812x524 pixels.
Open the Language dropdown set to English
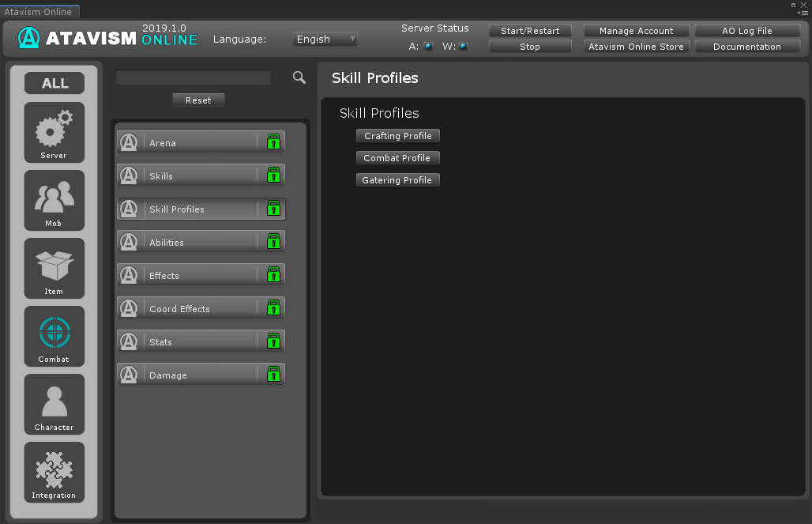click(325, 39)
